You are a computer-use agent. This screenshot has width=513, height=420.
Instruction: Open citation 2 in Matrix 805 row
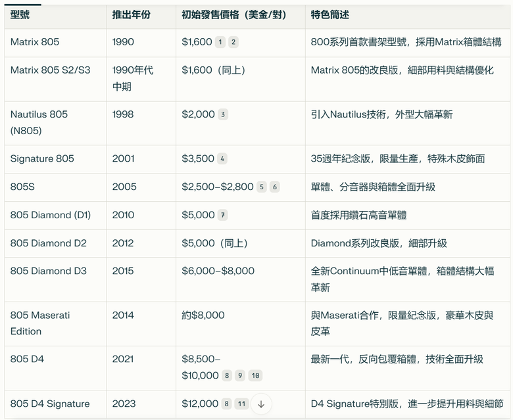tap(233, 42)
